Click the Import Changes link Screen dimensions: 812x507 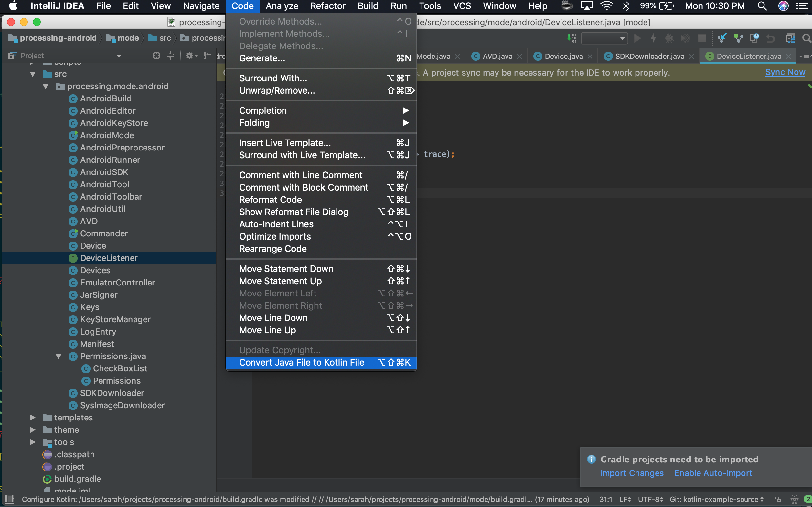tap(632, 473)
